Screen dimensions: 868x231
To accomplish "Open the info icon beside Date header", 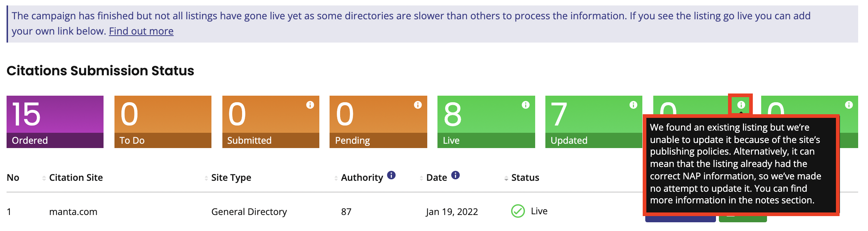I will tap(455, 175).
